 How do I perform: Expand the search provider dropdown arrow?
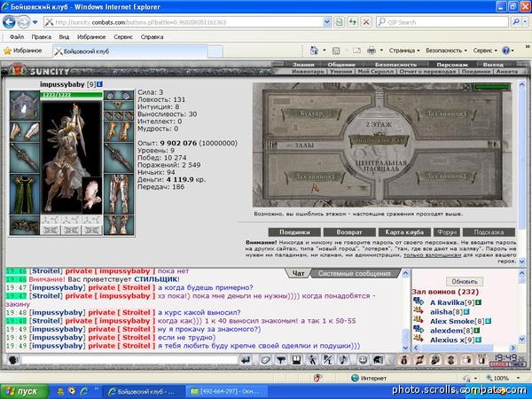[x=525, y=22]
